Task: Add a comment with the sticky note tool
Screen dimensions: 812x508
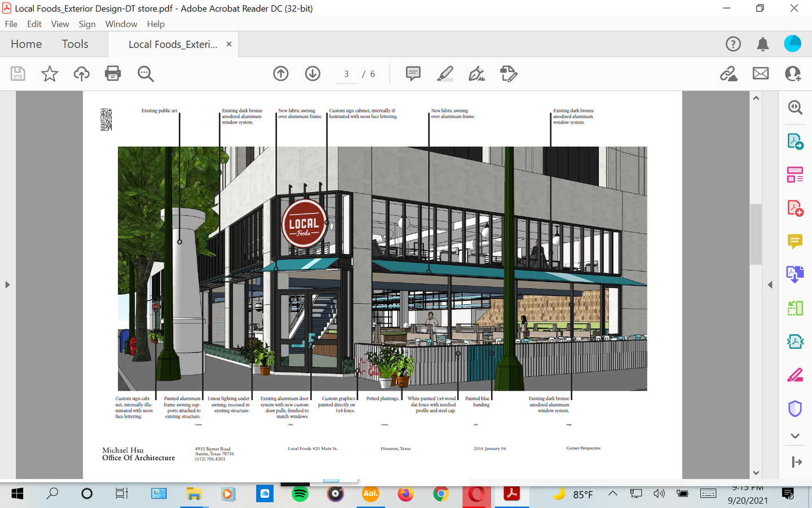Action: 413,73
